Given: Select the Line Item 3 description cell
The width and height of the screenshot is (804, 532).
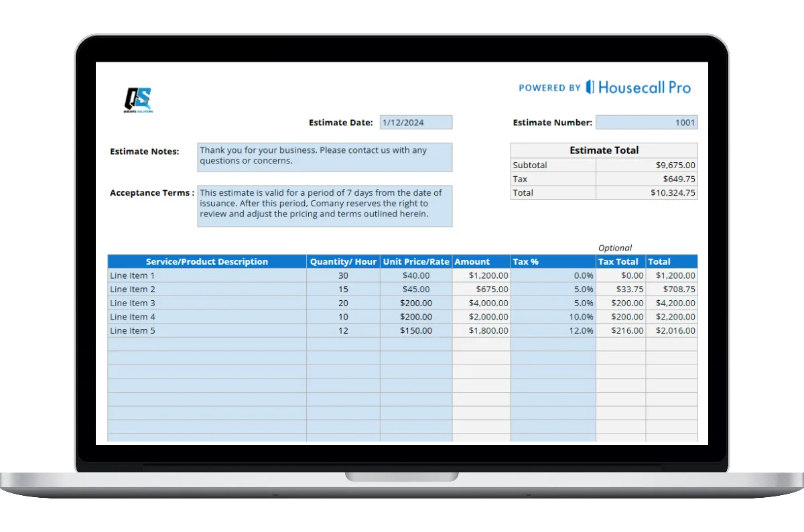Looking at the screenshot, I should pos(207,303).
